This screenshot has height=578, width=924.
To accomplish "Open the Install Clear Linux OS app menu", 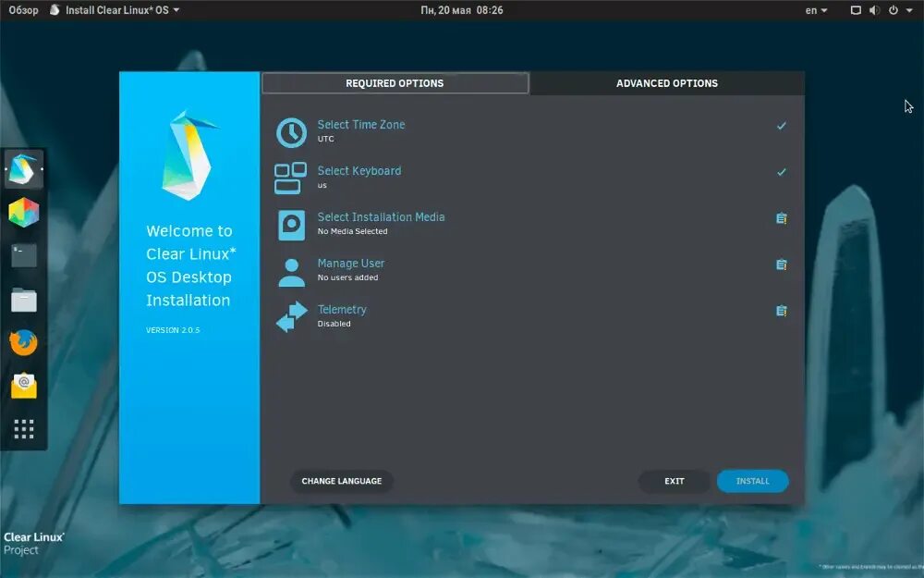I will [x=115, y=10].
